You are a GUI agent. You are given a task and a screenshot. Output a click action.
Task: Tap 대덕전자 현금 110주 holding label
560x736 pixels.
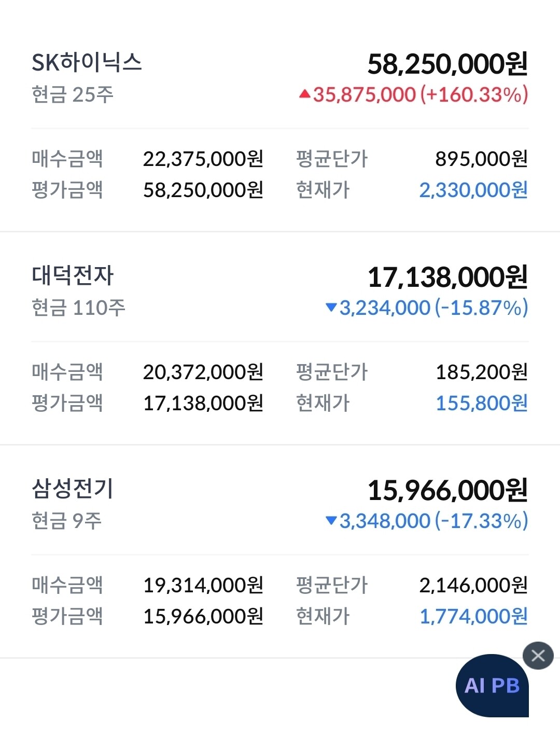[78, 308]
